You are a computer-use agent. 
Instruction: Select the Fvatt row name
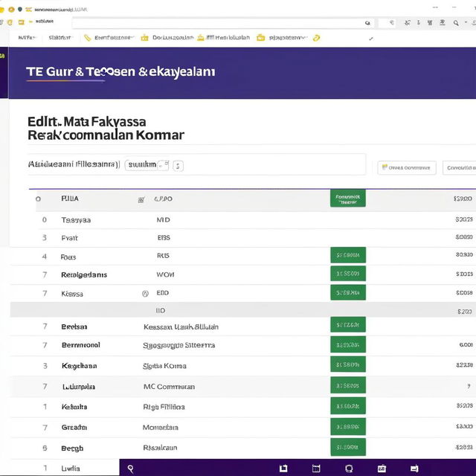point(69,238)
